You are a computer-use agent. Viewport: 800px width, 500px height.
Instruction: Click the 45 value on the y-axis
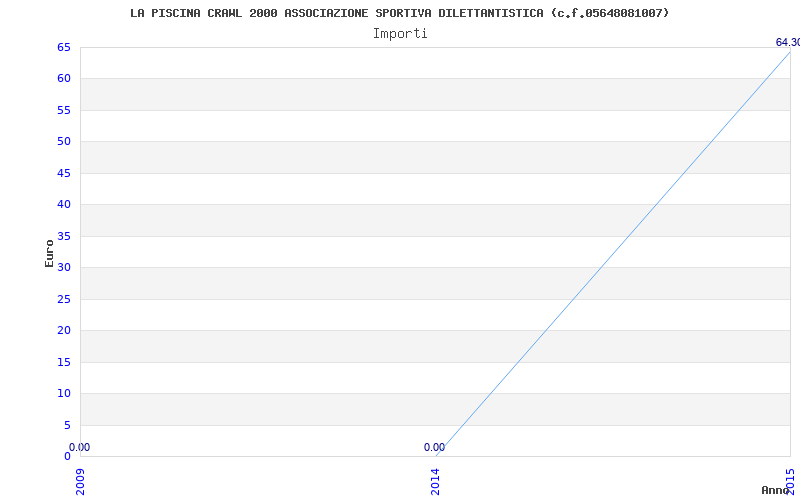tap(64, 173)
